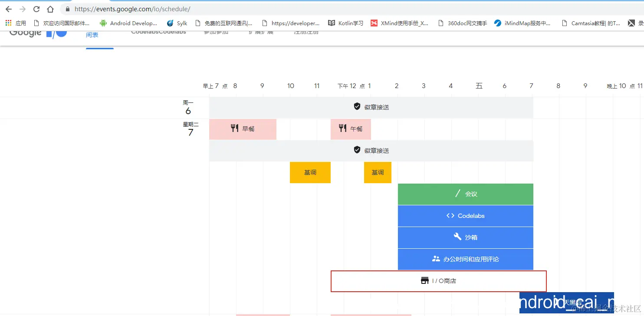Image resolution: width=644 pixels, height=316 pixels.
Task: Select the yellow 基调 schedule block
Action: (x=310, y=172)
